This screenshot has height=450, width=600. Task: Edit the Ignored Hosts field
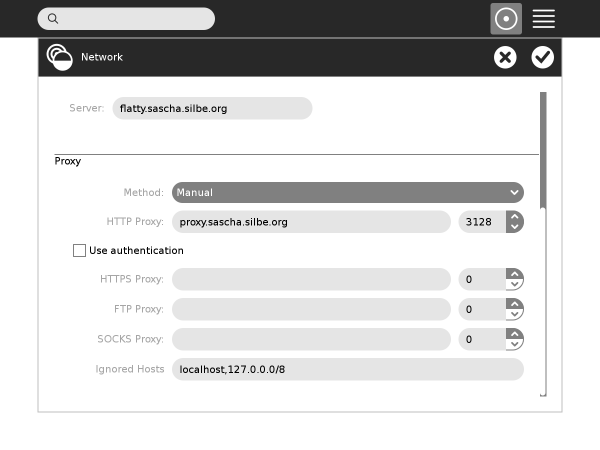(x=347, y=370)
